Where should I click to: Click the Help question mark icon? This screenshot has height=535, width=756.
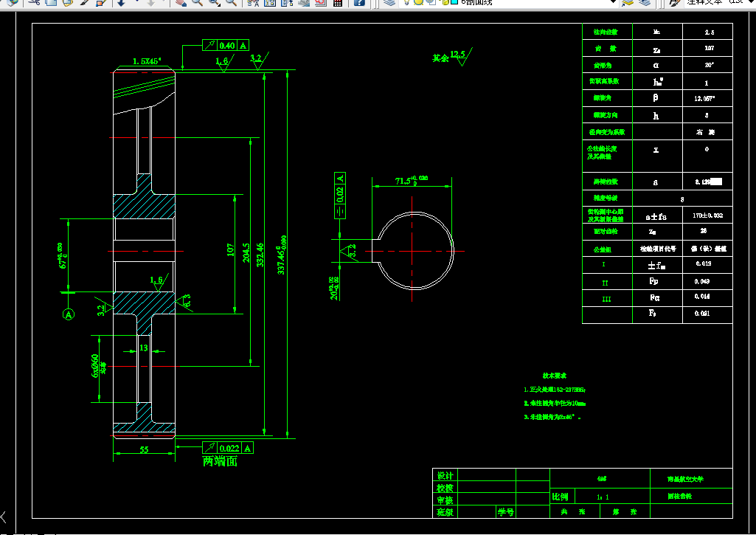point(359,2)
